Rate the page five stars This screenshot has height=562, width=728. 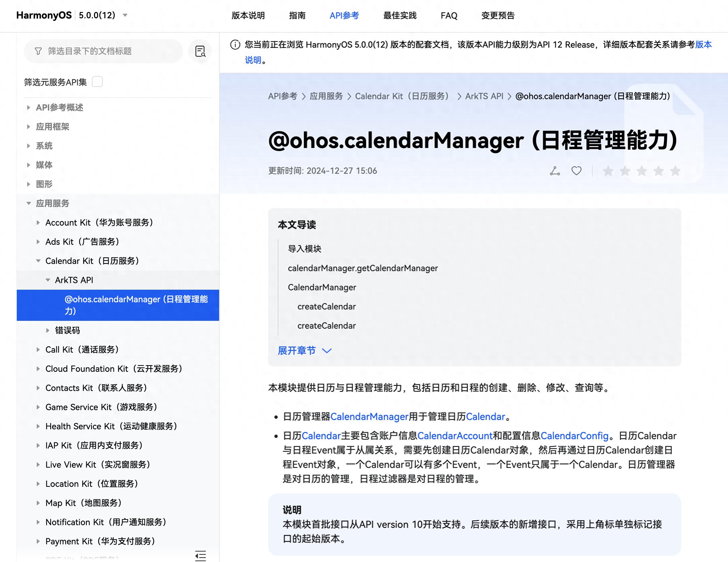pos(675,171)
